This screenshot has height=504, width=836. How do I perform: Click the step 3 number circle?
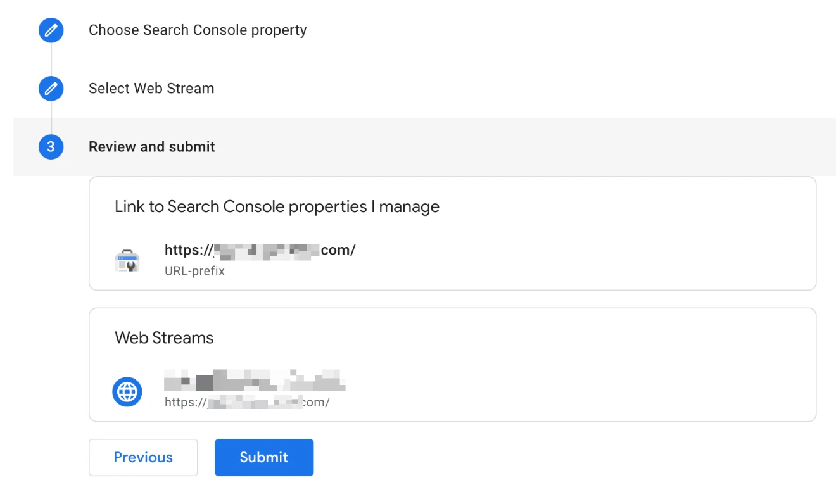pyautogui.click(x=51, y=147)
